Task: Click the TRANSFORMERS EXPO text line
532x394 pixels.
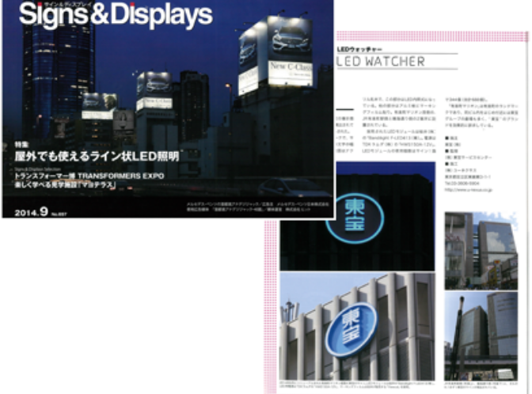Action: click(85, 175)
